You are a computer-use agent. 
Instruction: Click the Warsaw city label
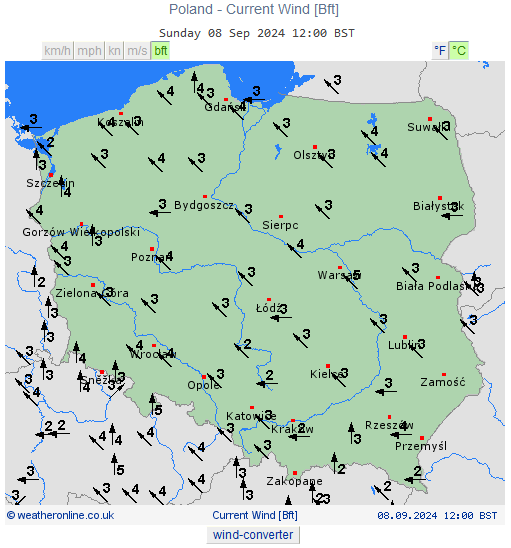tap(339, 275)
